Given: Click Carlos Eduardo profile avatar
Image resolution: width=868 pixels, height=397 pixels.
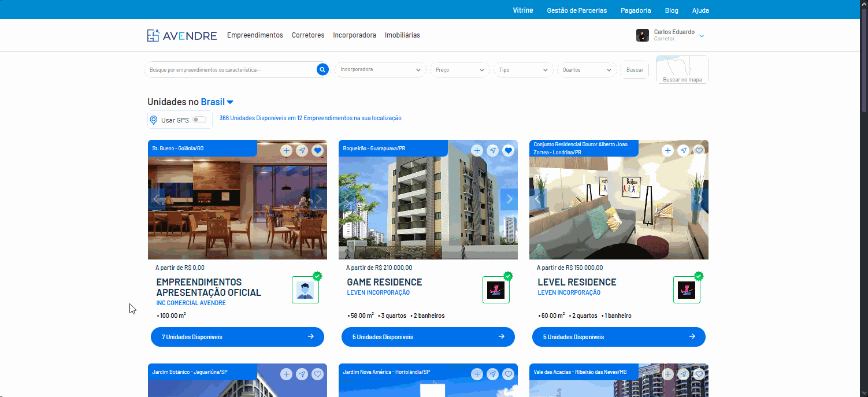Looking at the screenshot, I should click(643, 35).
